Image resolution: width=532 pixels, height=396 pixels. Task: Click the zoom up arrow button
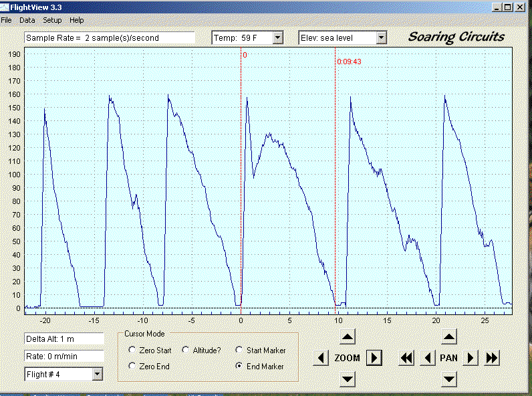(x=348, y=336)
